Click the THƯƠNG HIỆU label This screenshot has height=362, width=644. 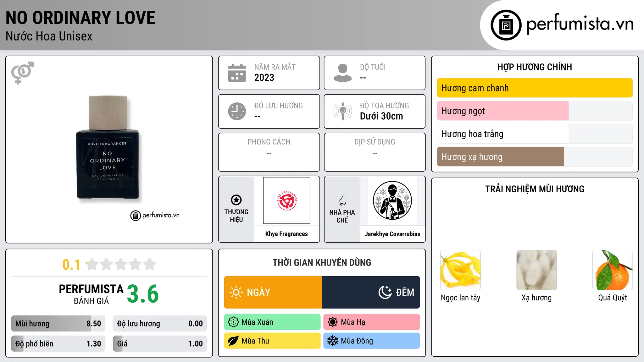(236, 216)
